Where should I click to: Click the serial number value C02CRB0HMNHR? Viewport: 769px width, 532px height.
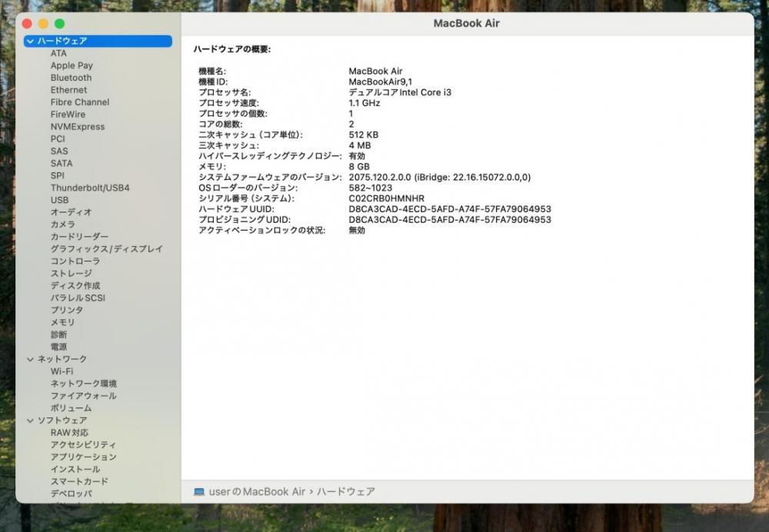386,198
